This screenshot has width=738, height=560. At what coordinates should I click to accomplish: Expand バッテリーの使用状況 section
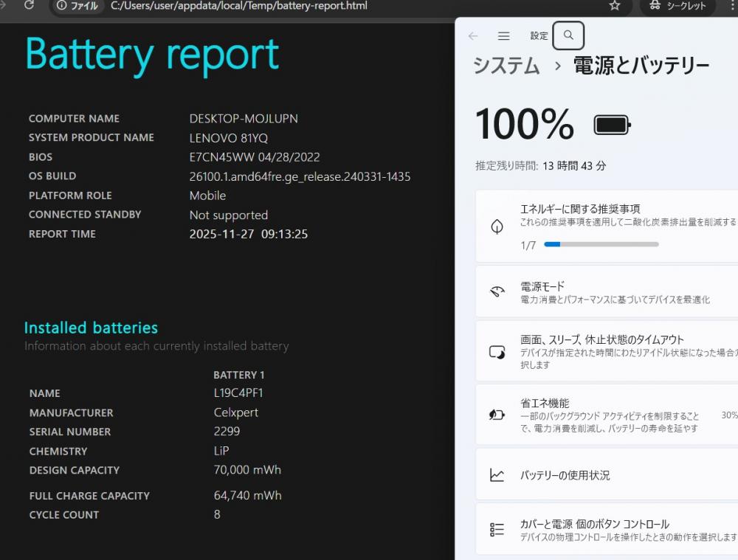pos(607,475)
